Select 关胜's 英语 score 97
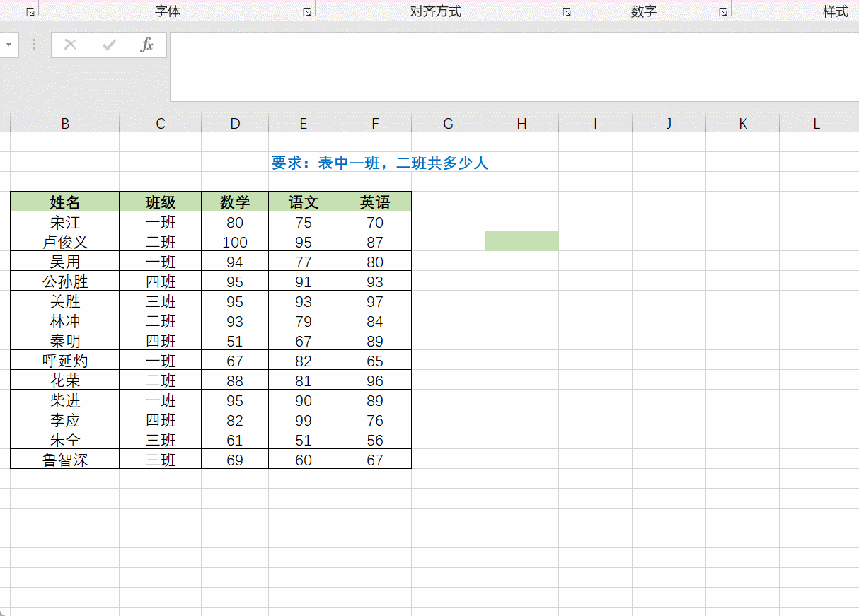The height and width of the screenshot is (616, 859). click(375, 301)
